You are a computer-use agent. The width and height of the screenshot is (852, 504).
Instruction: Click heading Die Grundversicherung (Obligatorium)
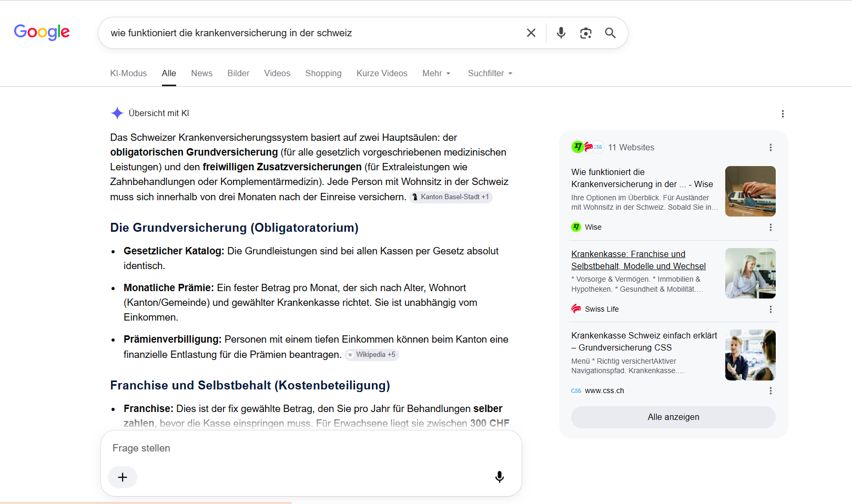[x=234, y=228]
